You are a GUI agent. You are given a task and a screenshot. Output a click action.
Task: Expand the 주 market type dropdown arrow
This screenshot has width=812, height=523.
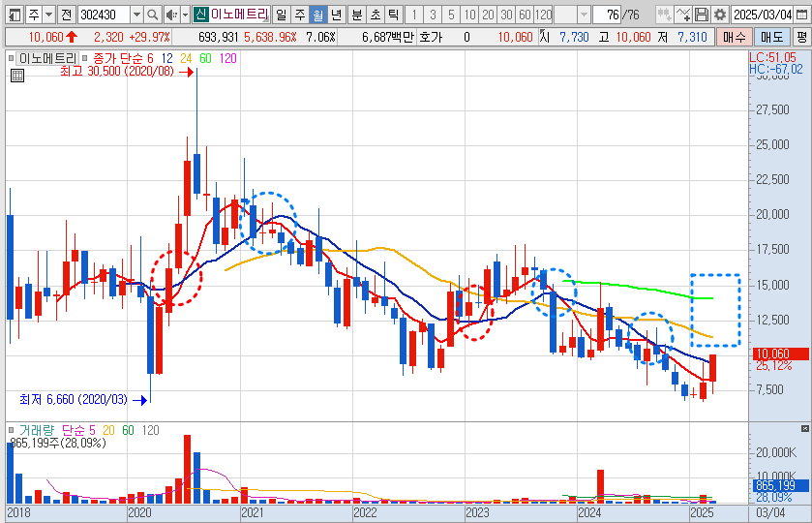(x=48, y=15)
